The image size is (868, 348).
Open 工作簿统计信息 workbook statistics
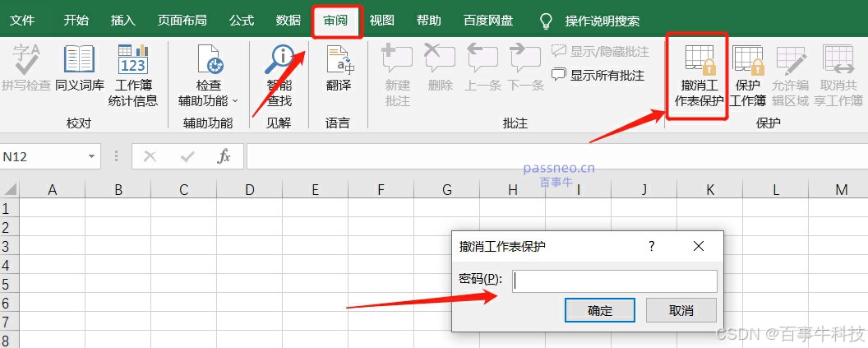coord(133,76)
